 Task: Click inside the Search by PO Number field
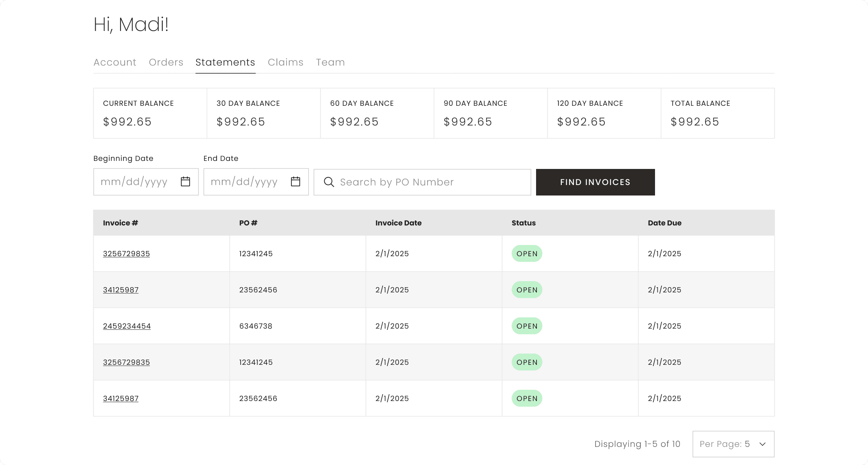pos(402,182)
